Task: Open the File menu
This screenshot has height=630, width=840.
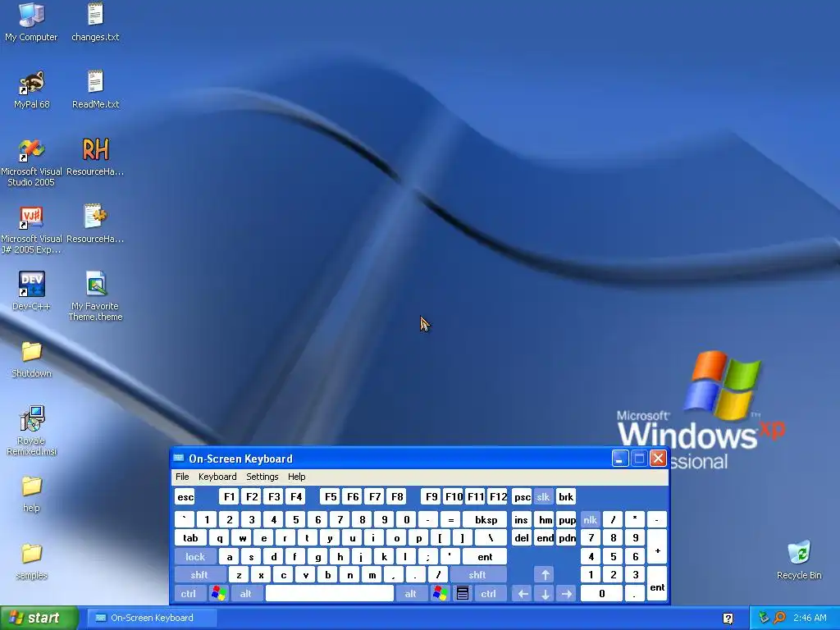Action: pyautogui.click(x=182, y=477)
